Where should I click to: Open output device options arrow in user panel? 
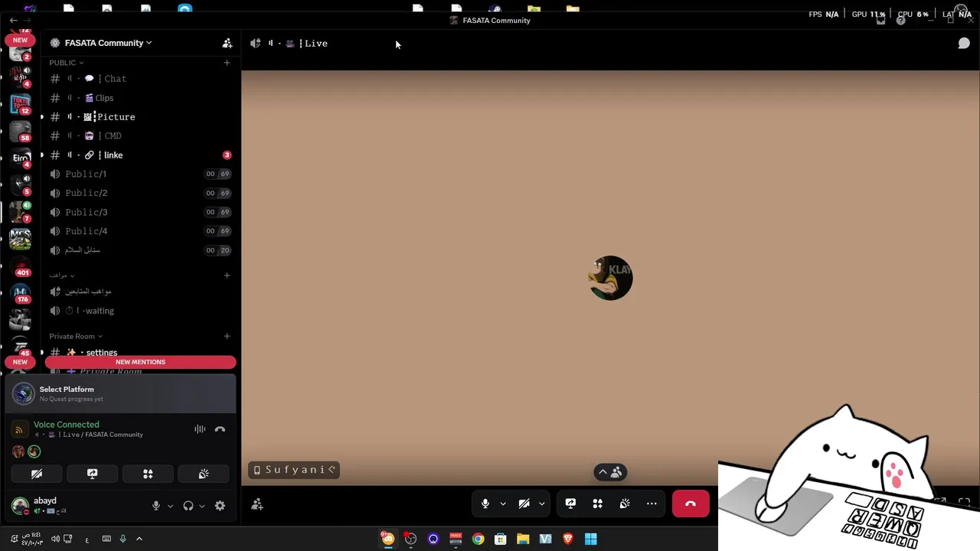[x=202, y=506]
